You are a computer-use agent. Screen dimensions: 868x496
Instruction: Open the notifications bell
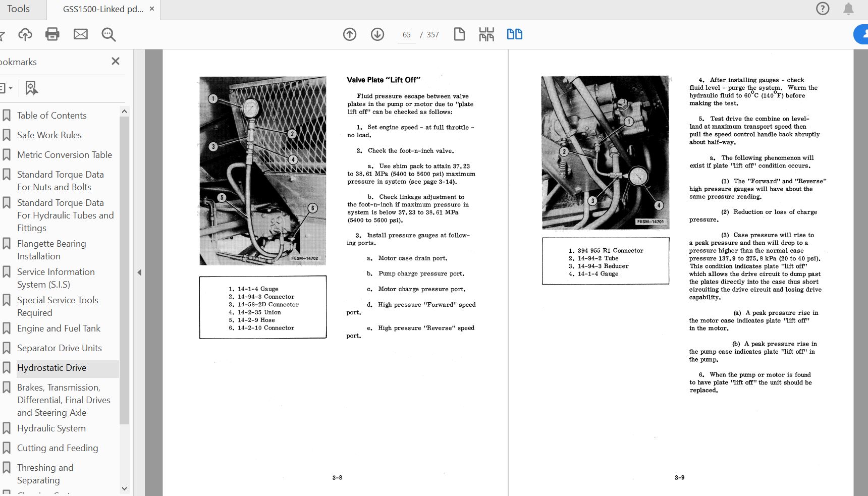click(849, 9)
